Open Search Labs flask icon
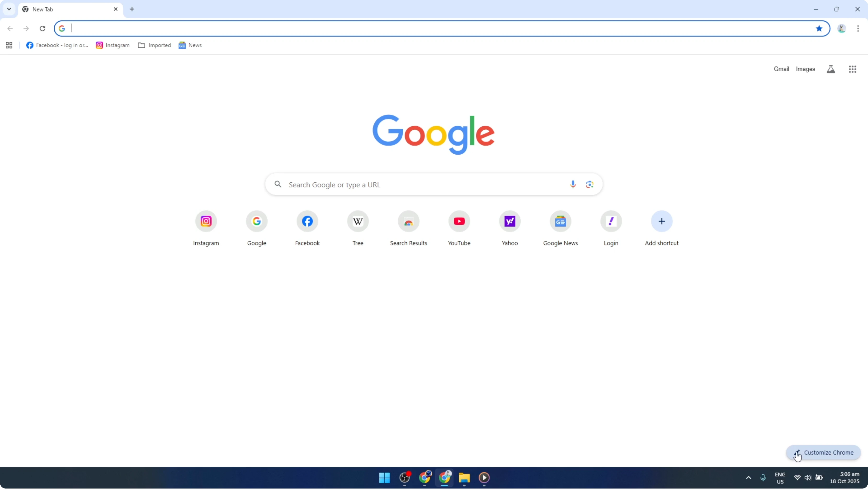868x489 pixels. tap(831, 69)
